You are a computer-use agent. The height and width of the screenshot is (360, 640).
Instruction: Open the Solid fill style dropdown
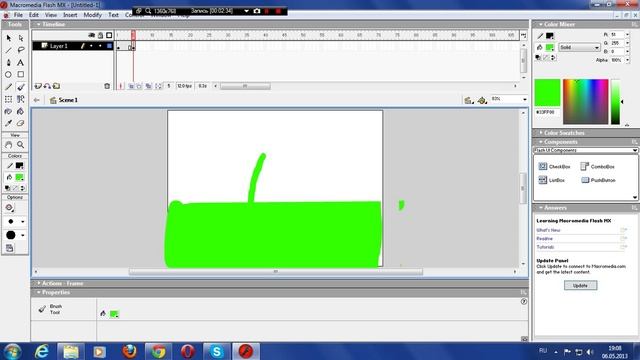click(x=579, y=48)
